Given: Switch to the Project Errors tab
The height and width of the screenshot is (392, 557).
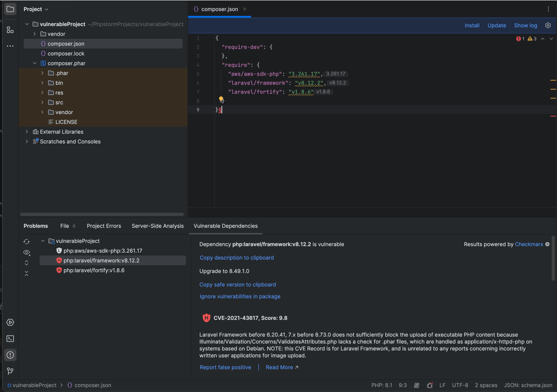Looking at the screenshot, I should pos(104,226).
